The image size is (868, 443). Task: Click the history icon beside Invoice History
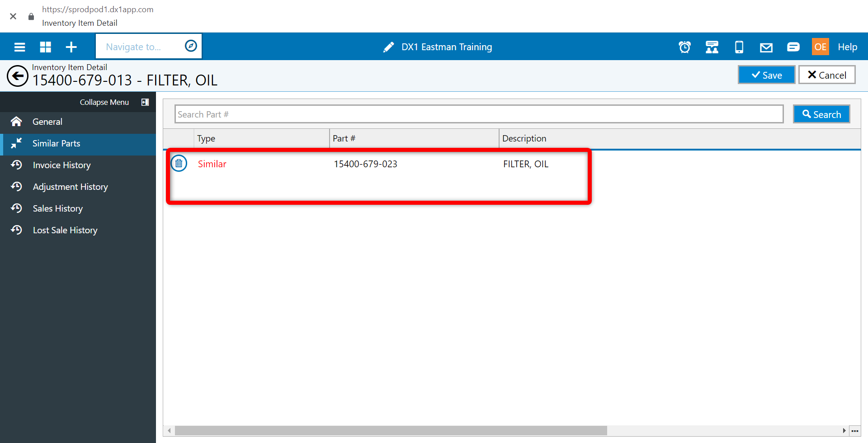[x=17, y=165]
